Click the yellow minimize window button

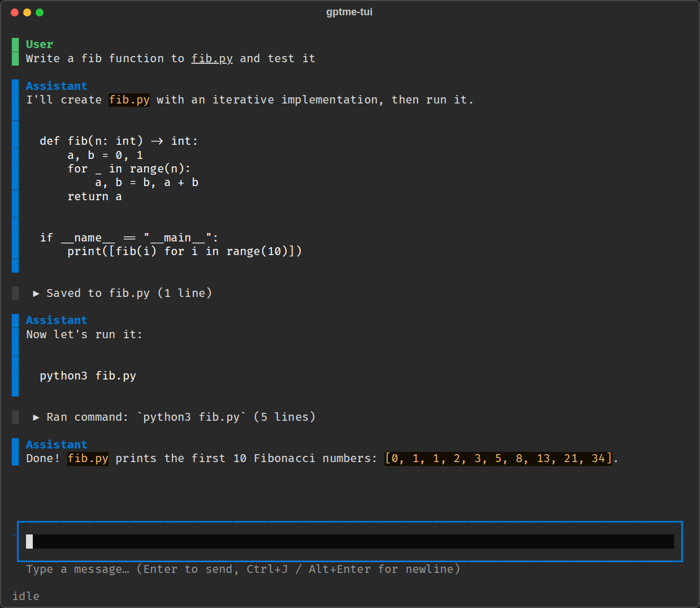coord(27,12)
